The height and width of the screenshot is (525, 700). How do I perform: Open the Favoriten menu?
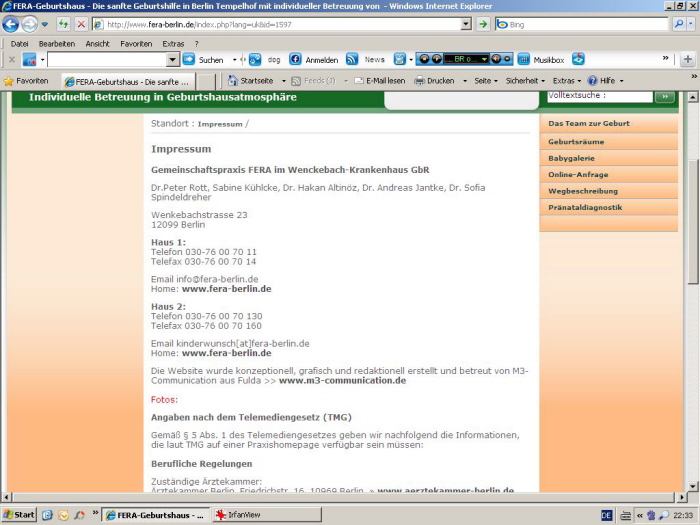(136, 44)
